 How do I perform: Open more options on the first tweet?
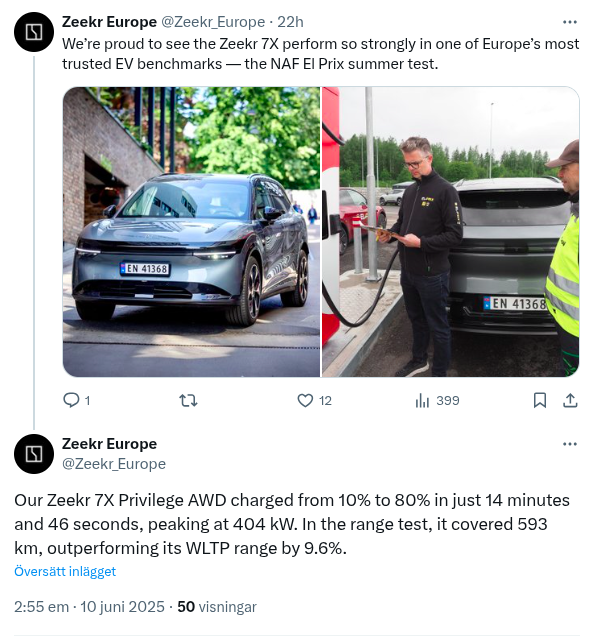point(570,22)
